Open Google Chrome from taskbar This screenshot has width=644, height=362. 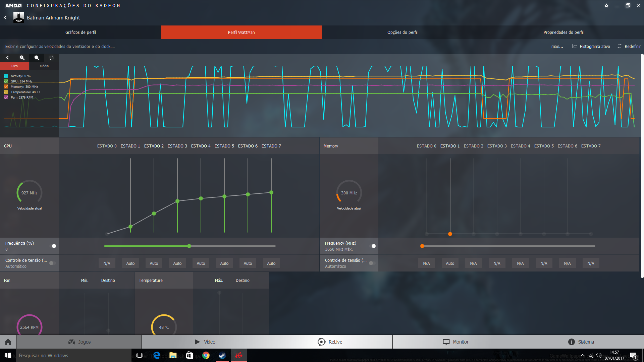coord(206,355)
